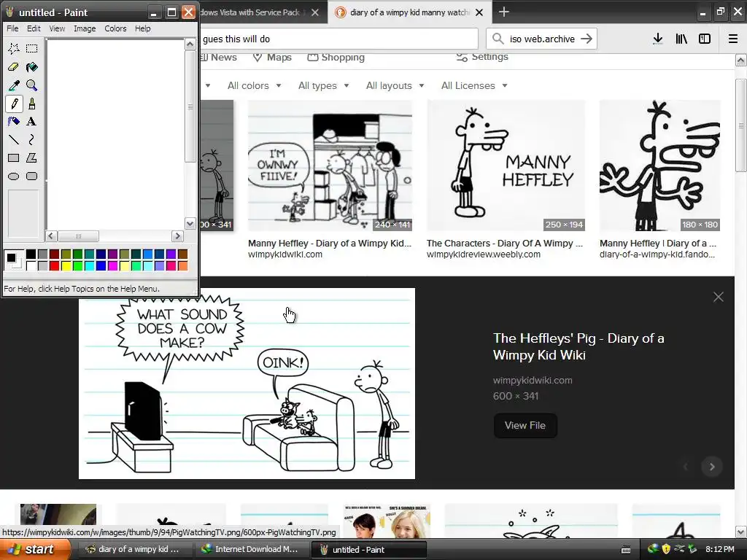747x560 pixels.
Task: Open the large Manny thumbnail sized 180 × 180
Action: [659, 166]
